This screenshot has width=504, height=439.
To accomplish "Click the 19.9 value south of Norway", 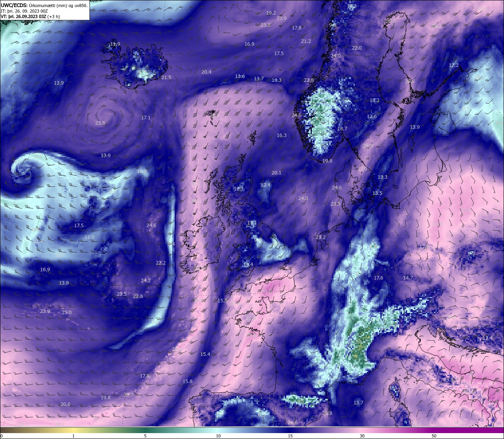I will 327,161.
